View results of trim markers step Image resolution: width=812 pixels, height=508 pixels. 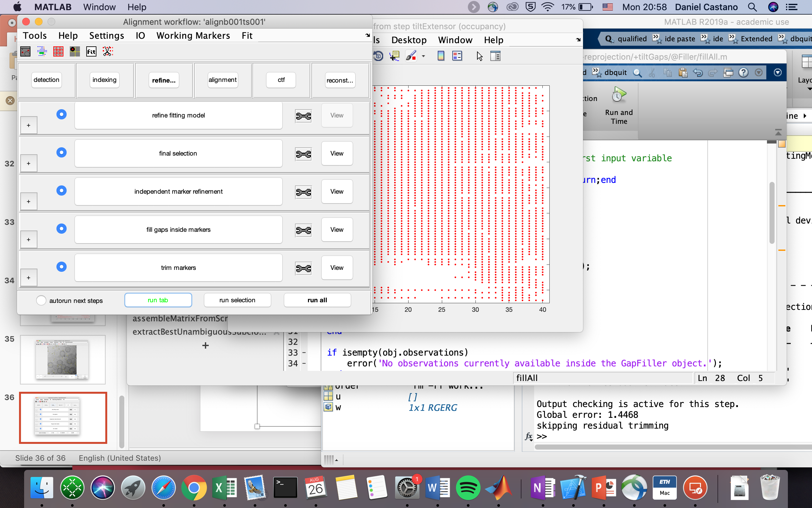point(337,268)
